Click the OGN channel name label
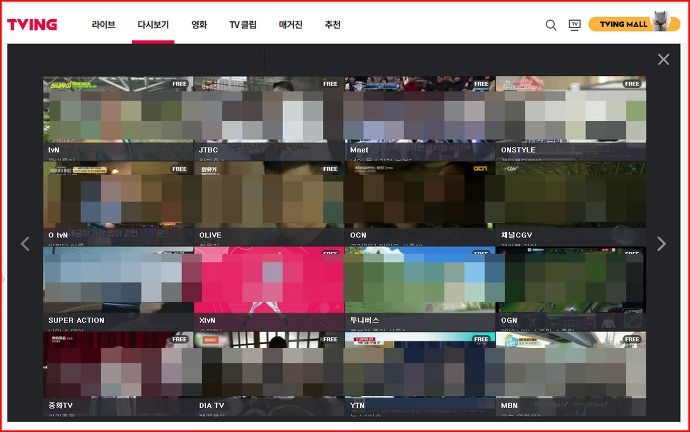The image size is (690, 432). 509,320
